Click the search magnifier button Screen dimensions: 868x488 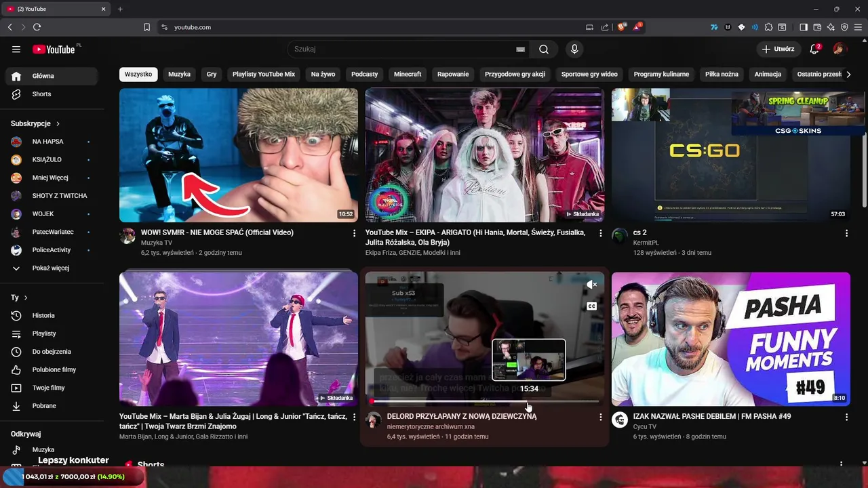(x=544, y=49)
